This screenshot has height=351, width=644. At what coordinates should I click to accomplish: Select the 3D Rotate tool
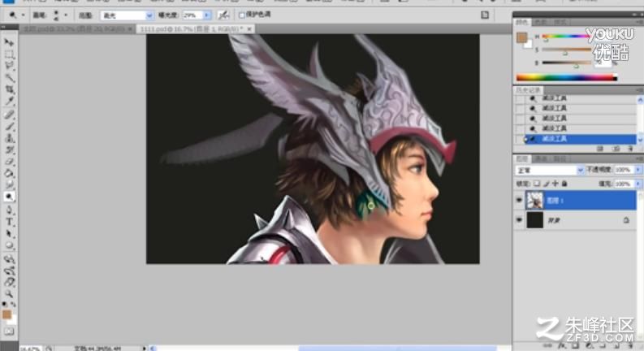tap(9, 259)
